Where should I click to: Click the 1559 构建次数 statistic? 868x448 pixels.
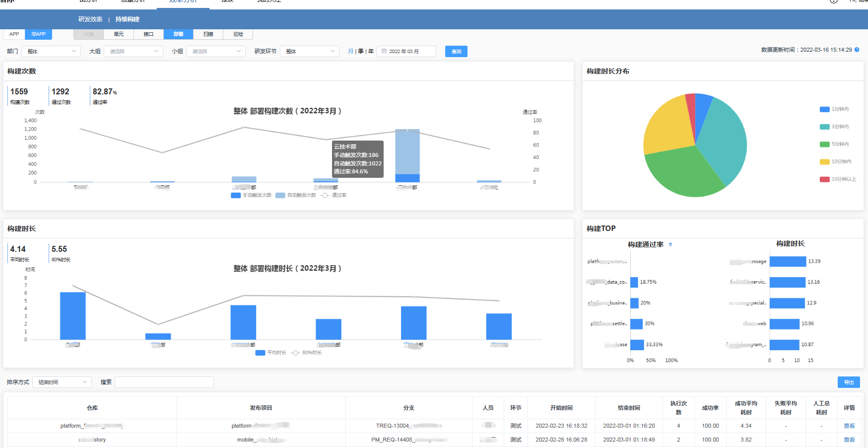coord(19,96)
